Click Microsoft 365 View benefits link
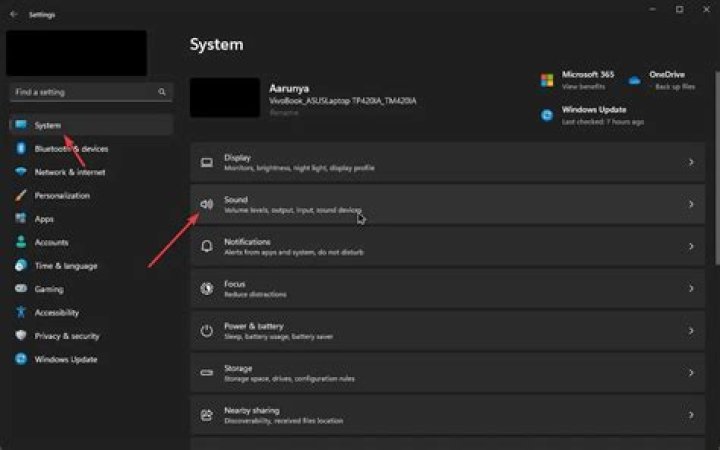 coord(583,87)
